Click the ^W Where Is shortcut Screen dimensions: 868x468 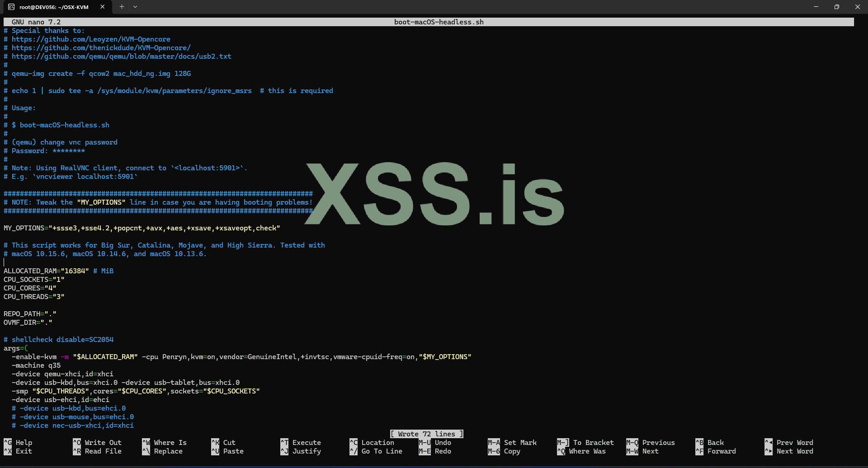pyautogui.click(x=164, y=443)
